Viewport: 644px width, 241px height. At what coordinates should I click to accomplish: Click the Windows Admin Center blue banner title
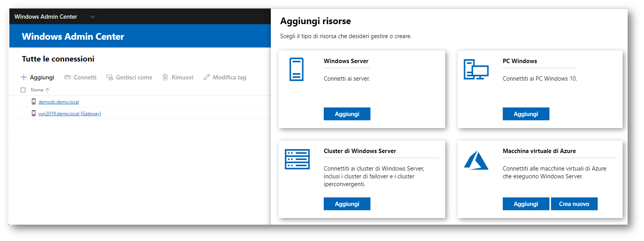click(73, 37)
